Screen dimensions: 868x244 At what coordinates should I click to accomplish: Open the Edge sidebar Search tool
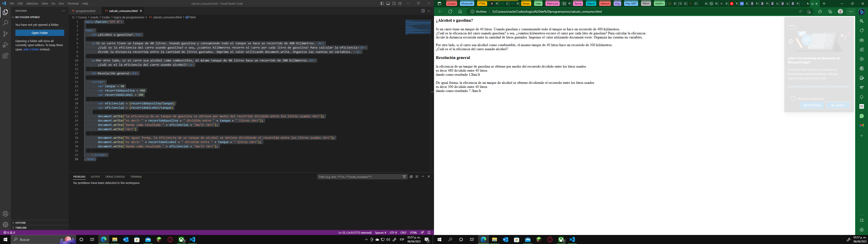862,21
